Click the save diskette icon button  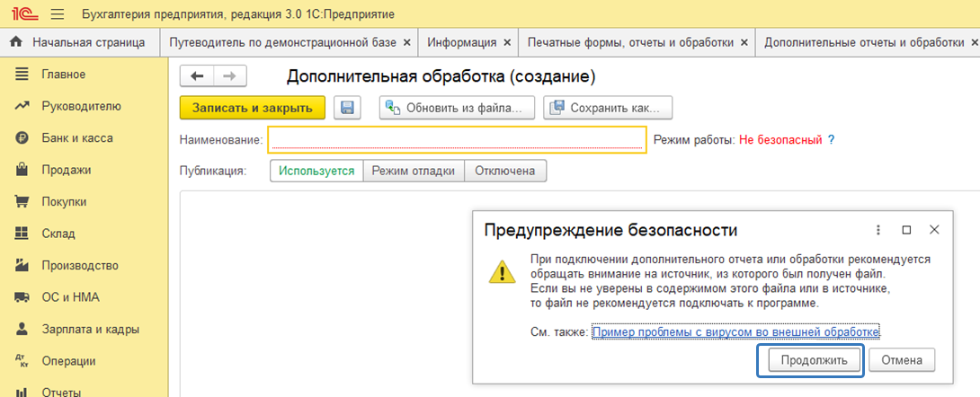coord(347,108)
